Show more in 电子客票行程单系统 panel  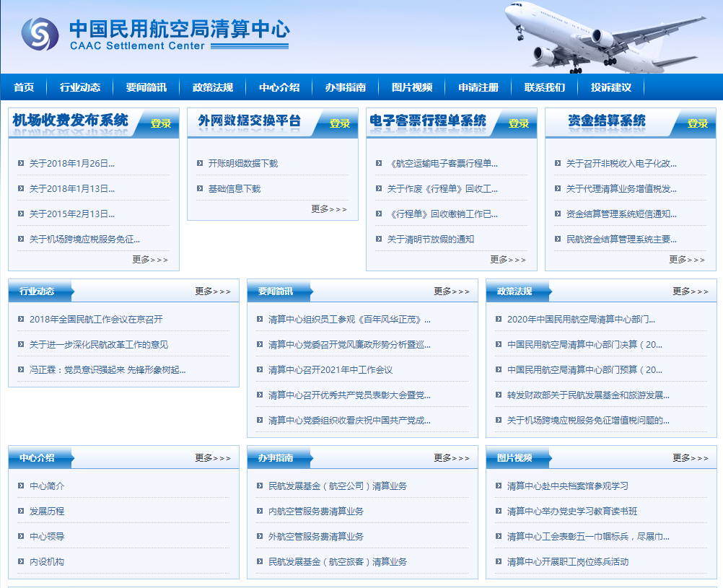tap(508, 260)
